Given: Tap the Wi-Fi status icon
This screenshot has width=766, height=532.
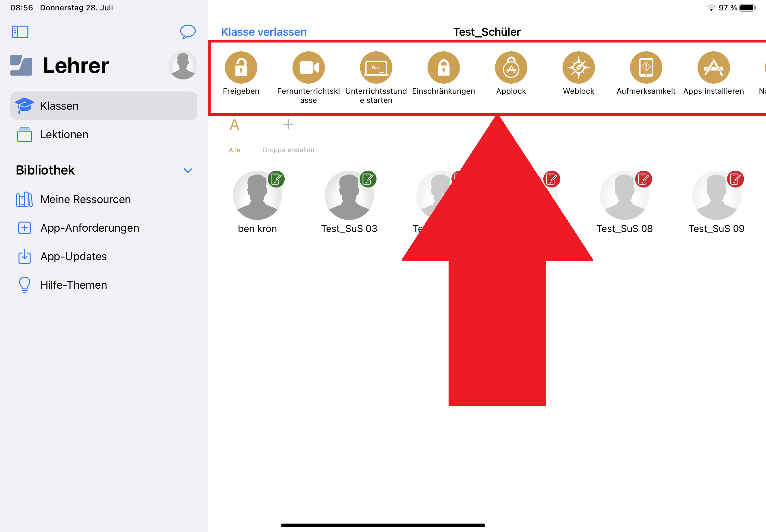Looking at the screenshot, I should click(711, 8).
